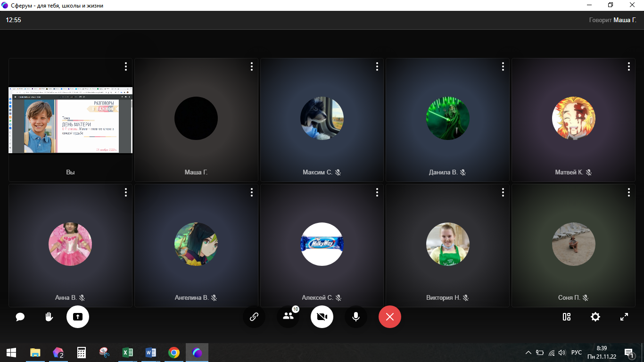Click the muted mic icon next to Анна В.
This screenshot has height=362, width=644.
[82, 298]
